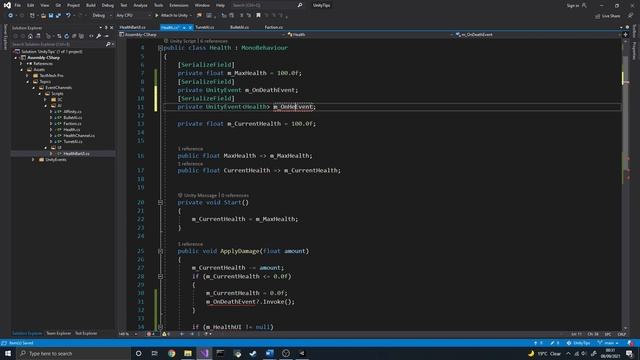The width and height of the screenshot is (640, 360).
Task: Switch to Faction.cs editor tab
Action: click(273, 27)
